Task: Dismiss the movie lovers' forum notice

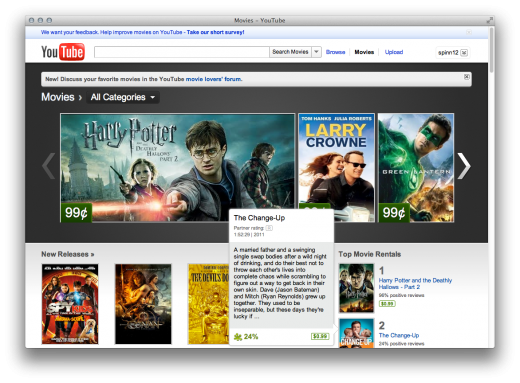Action: pyautogui.click(x=467, y=77)
